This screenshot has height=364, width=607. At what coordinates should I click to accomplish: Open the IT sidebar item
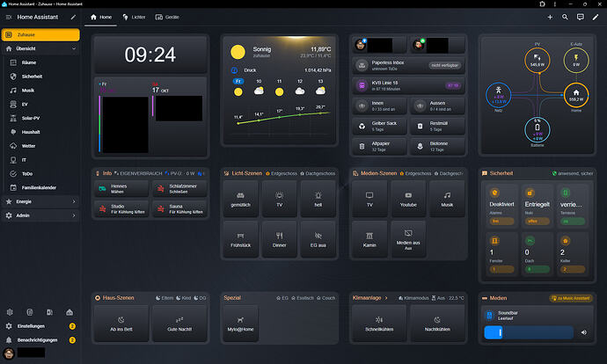pos(40,160)
